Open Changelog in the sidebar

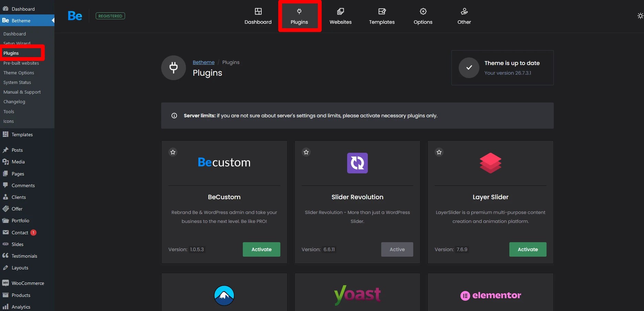click(14, 101)
